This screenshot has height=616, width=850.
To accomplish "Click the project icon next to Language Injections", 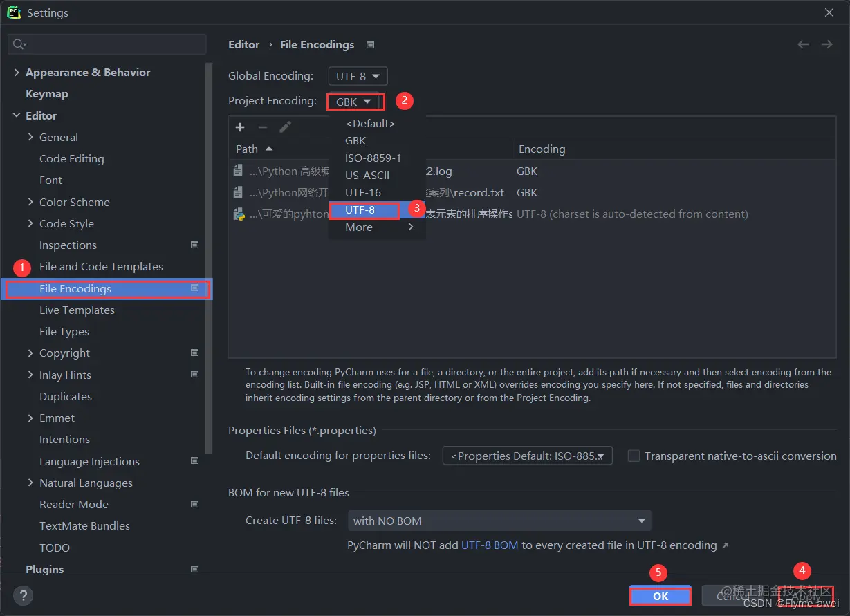I will 194,461.
